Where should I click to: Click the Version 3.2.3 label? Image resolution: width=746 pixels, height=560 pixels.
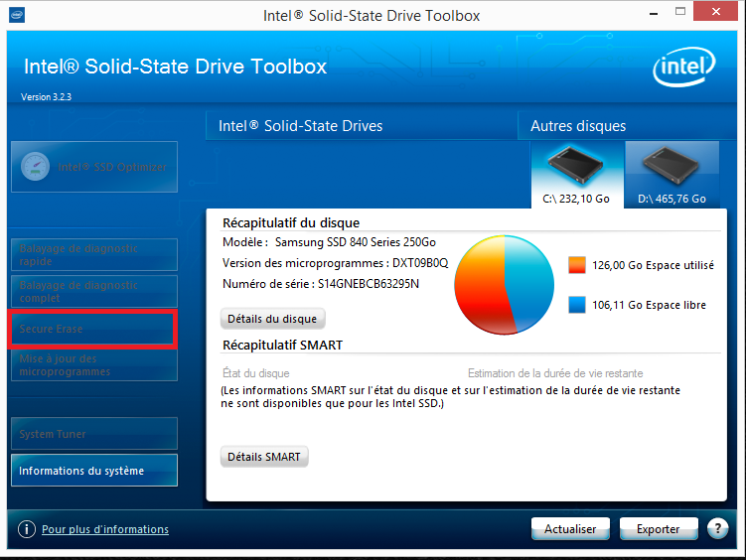point(46,97)
